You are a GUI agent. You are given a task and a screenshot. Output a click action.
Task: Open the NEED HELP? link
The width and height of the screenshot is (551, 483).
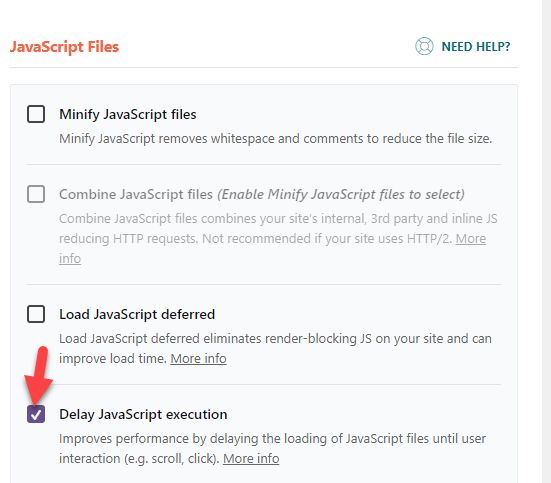coord(476,47)
